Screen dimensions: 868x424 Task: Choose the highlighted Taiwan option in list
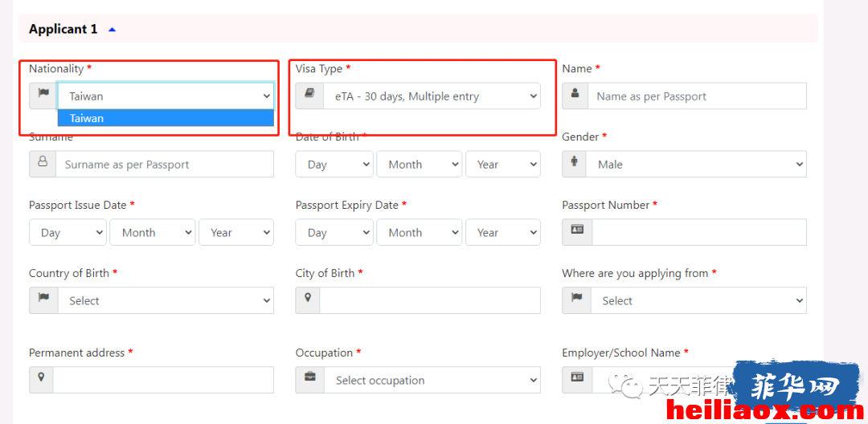pyautogui.click(x=166, y=118)
